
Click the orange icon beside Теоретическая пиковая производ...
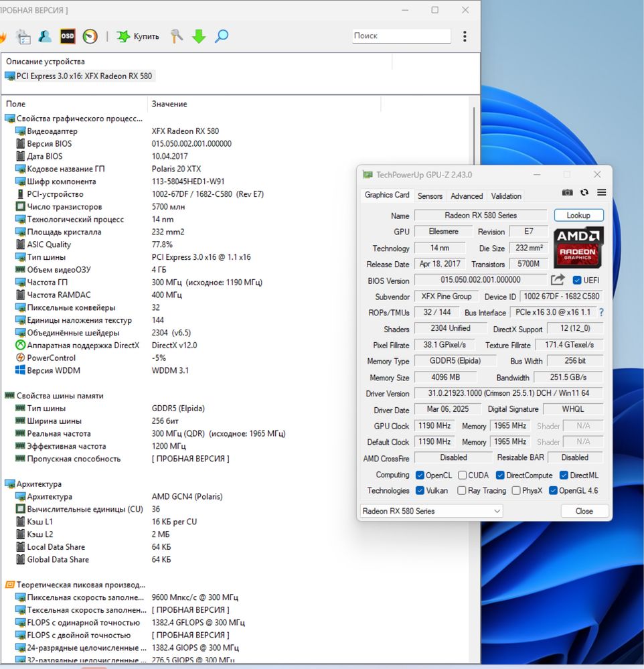(x=10, y=585)
